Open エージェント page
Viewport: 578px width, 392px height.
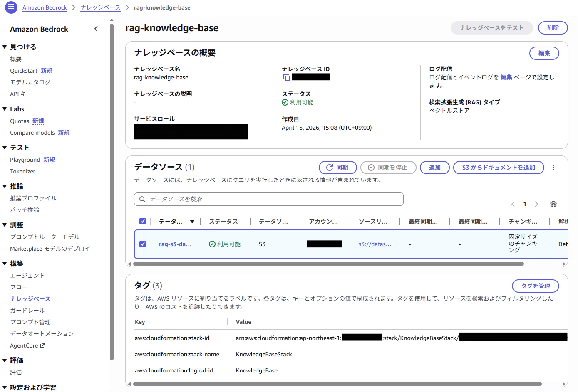(27, 276)
